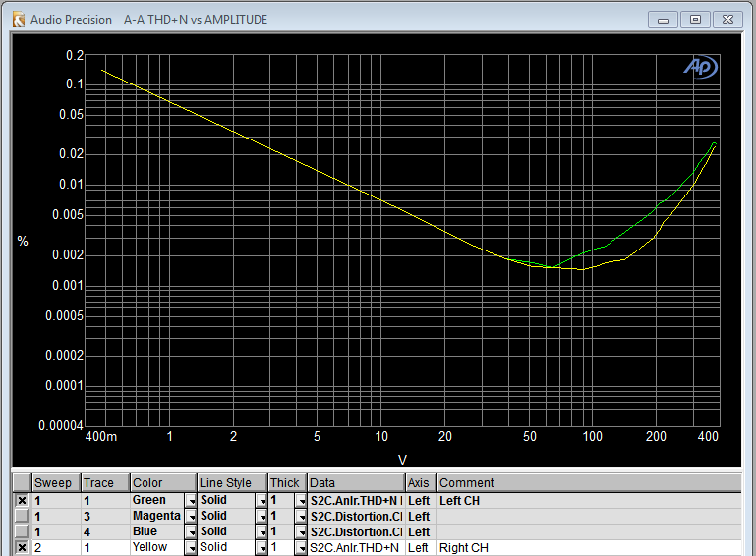Select the 'Right CH' comment cell

(x=589, y=548)
